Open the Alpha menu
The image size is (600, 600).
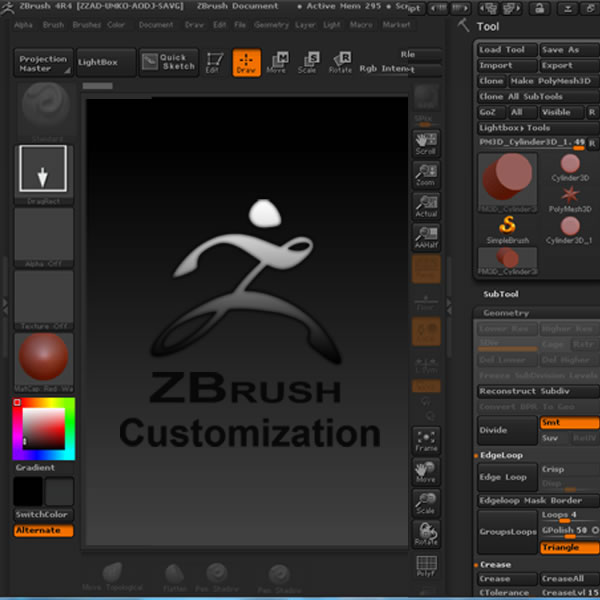[23, 25]
